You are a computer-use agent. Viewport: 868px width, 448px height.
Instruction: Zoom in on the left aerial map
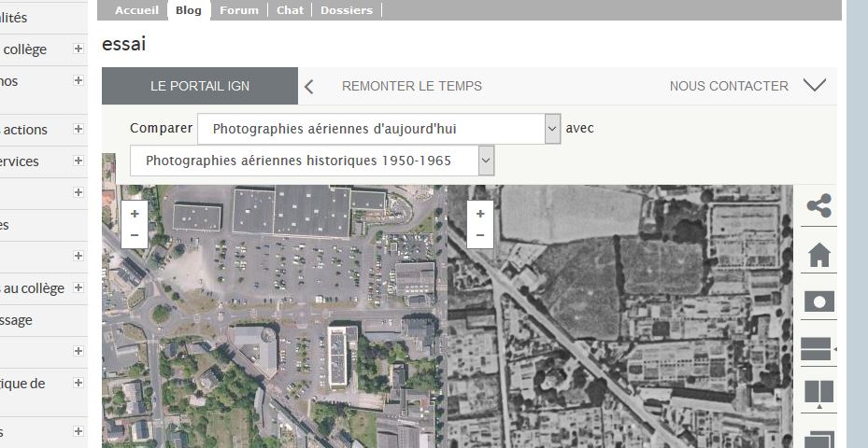point(135,214)
